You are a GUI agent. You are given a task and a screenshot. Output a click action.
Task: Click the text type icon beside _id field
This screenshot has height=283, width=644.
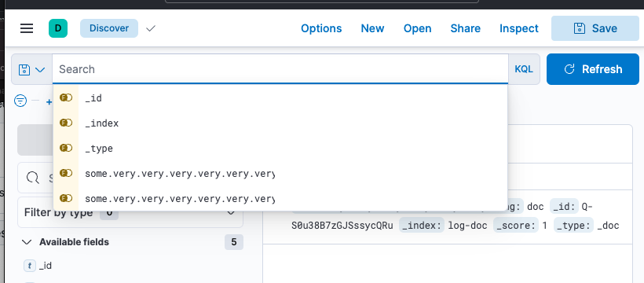pyautogui.click(x=30, y=266)
